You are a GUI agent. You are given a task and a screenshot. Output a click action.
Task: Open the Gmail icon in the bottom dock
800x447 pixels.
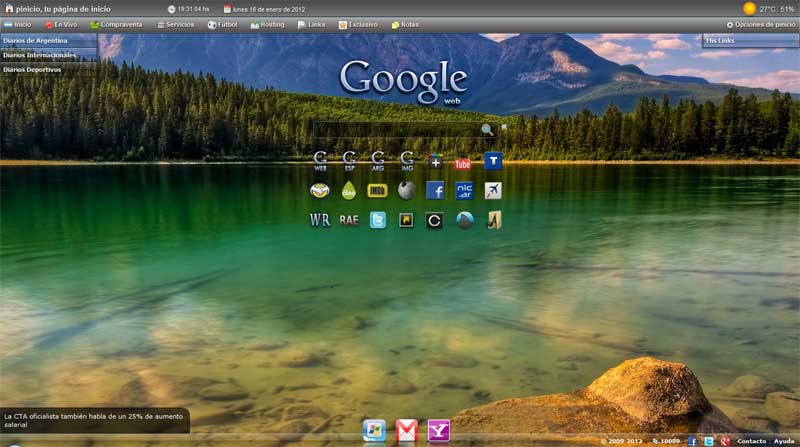click(x=406, y=430)
